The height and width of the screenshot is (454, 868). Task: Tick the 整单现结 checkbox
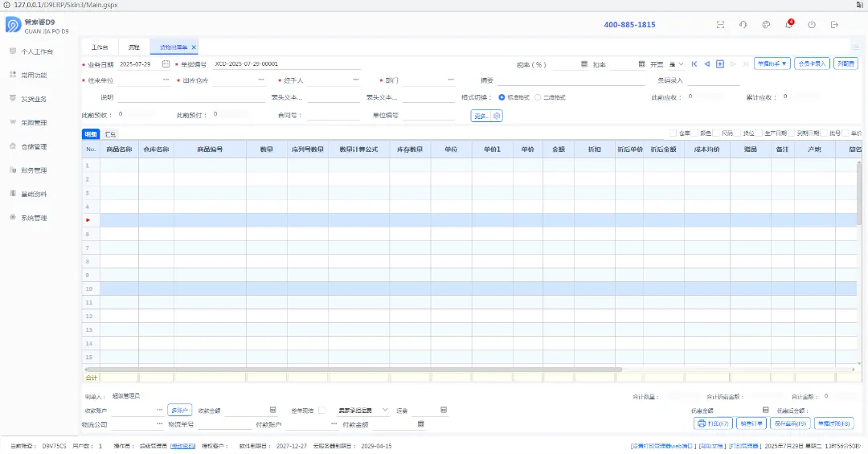click(321, 411)
